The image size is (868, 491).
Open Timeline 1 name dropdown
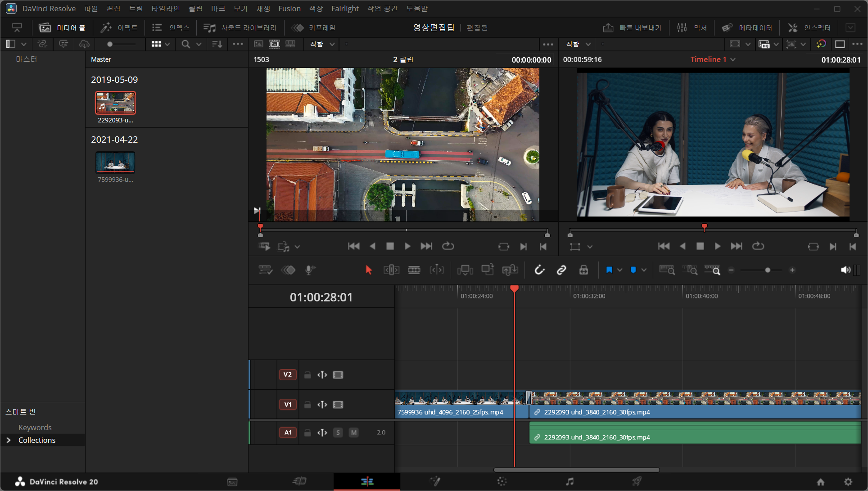coord(733,59)
